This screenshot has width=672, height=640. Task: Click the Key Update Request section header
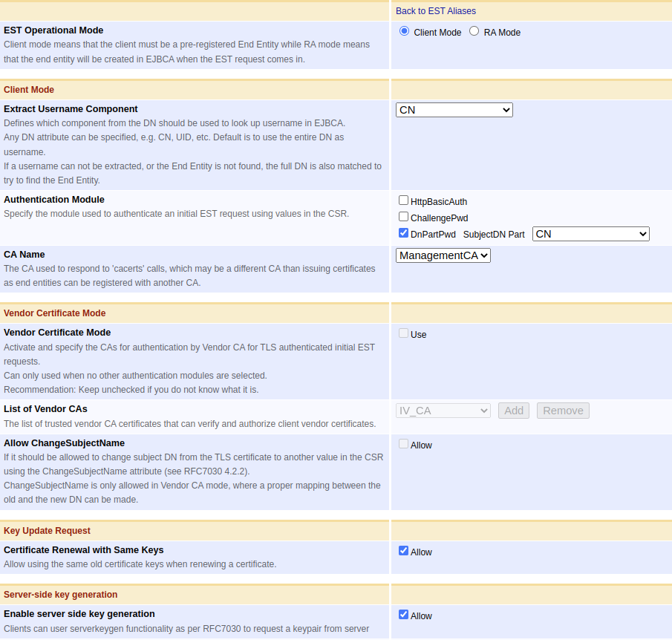46,530
